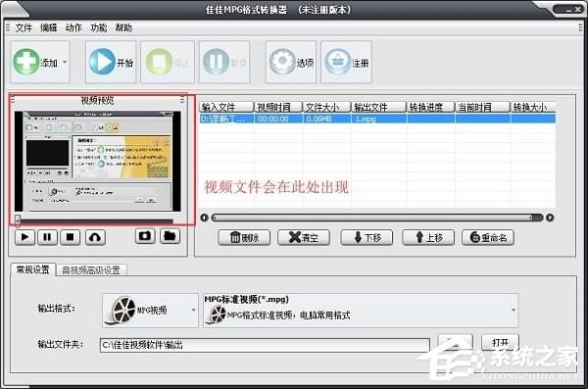Start conversion with the 开始 play icon
The image size is (588, 389).
(x=102, y=62)
